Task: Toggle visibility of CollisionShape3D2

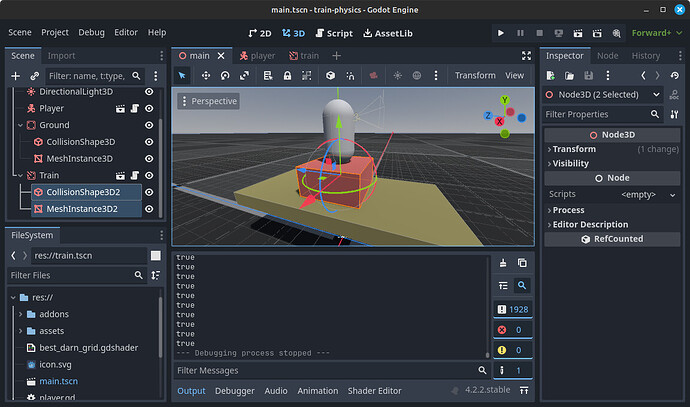Action: [x=149, y=192]
